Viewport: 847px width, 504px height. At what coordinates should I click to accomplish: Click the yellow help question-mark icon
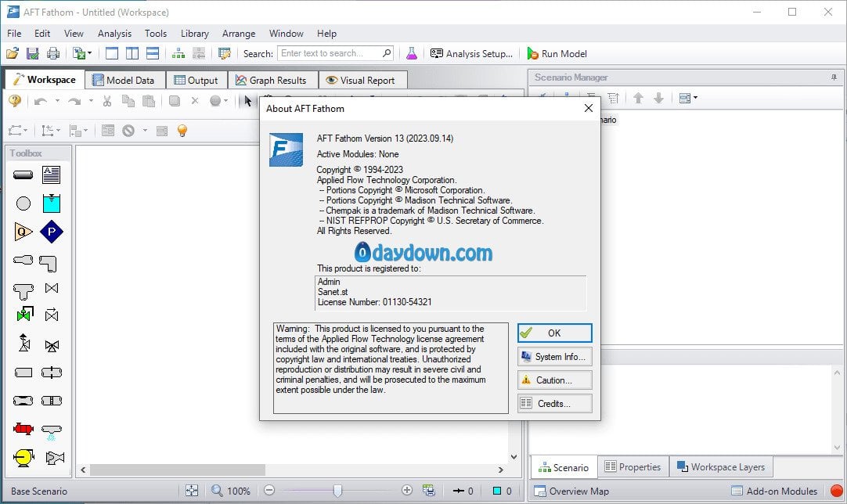(15, 100)
